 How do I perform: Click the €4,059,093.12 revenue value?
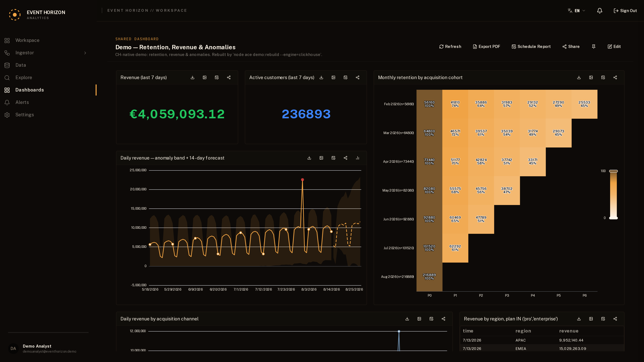click(177, 114)
